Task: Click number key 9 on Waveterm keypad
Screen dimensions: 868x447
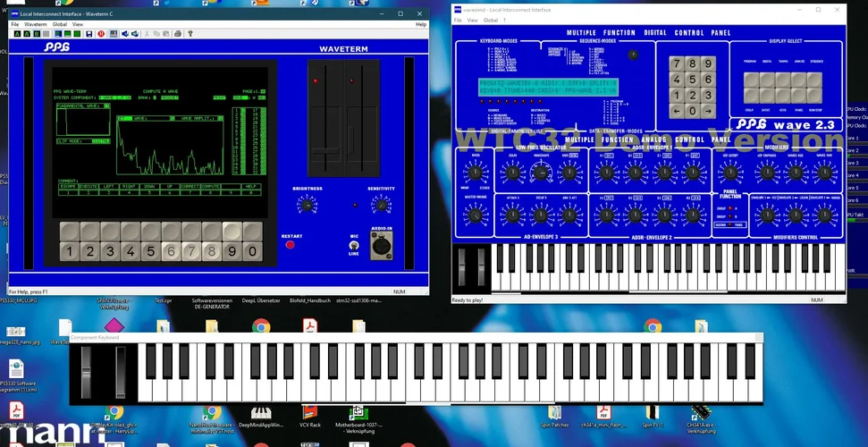Action: pyautogui.click(x=232, y=251)
